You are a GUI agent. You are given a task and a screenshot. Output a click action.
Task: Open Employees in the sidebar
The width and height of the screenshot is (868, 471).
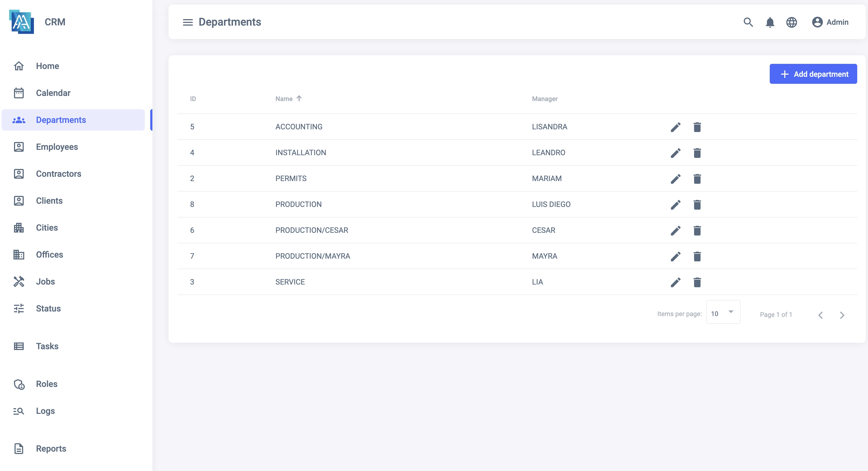[x=57, y=147]
